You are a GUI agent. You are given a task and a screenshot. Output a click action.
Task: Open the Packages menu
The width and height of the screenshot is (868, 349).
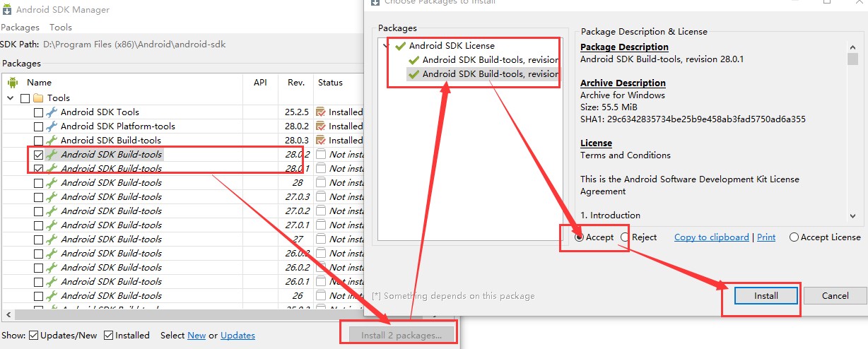20,27
